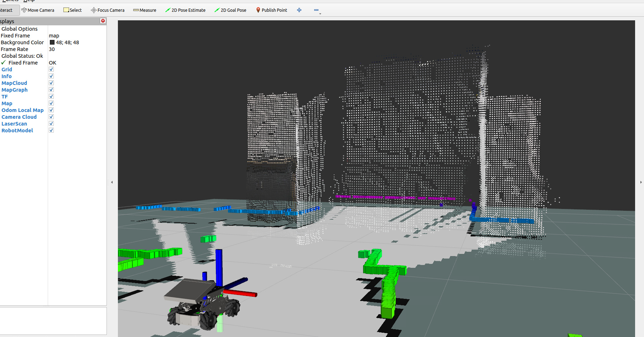Image resolution: width=644 pixels, height=337 pixels.
Task: Select the TF display item
Action: [x=5, y=97]
